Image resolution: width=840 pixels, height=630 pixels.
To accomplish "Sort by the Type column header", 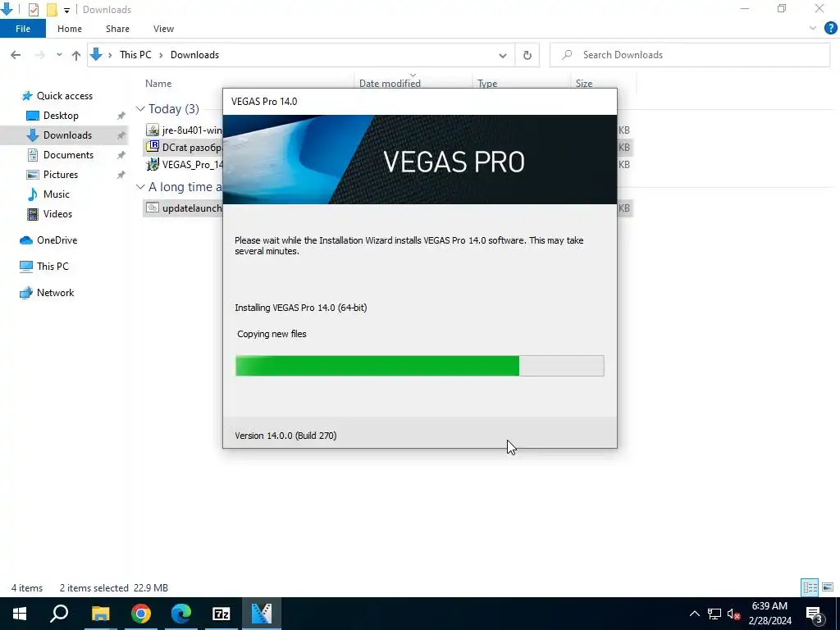I will pos(487,84).
